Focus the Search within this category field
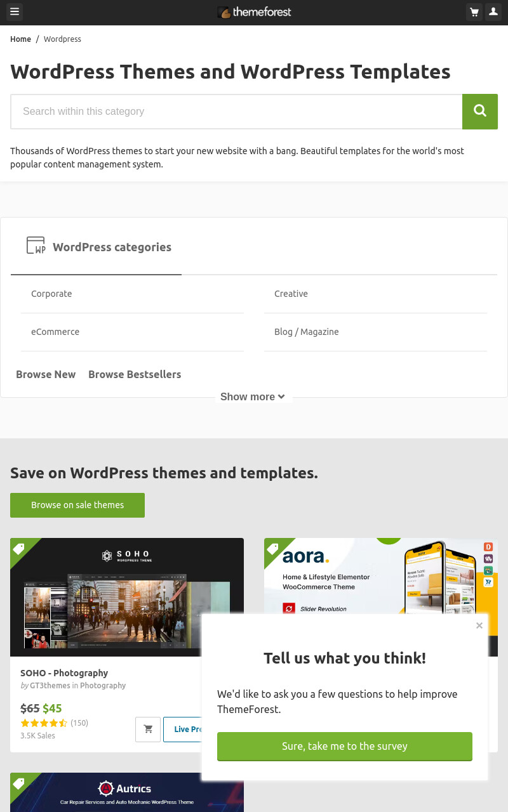The width and height of the screenshot is (508, 812). (x=236, y=112)
